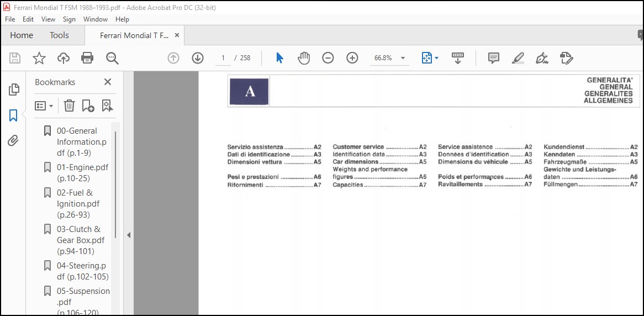Screen dimensions: 644x316
Task: Open the Edit menu
Action: pos(28,19)
